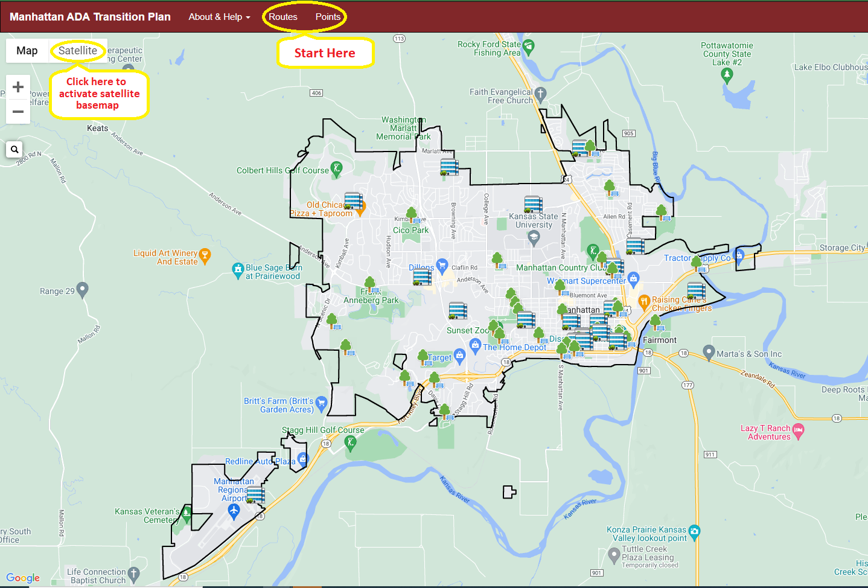Switch to Map basemap view
Screen dimensions: 868x588
(x=27, y=51)
